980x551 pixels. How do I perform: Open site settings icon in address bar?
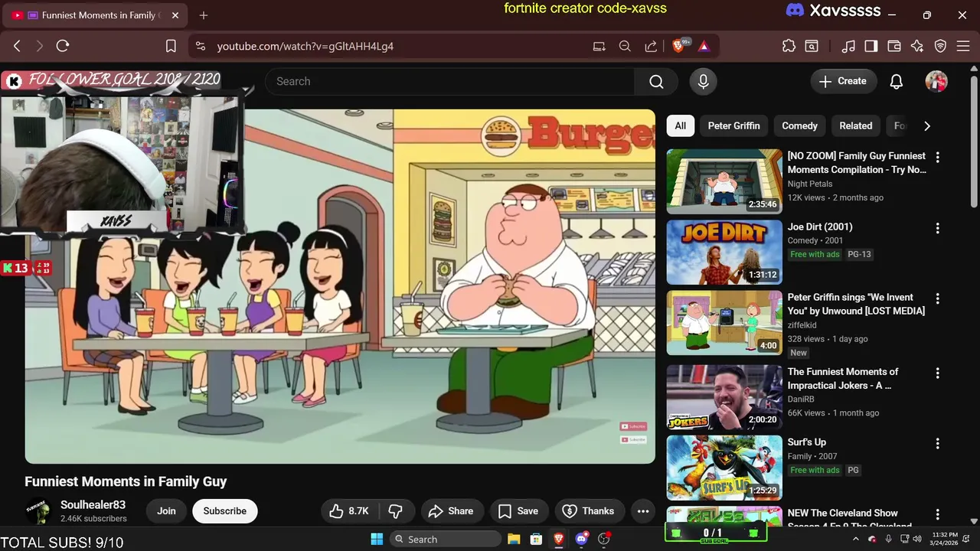[201, 46]
